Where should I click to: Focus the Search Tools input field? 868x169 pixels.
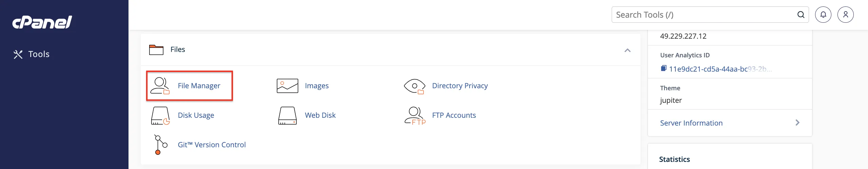(705, 15)
